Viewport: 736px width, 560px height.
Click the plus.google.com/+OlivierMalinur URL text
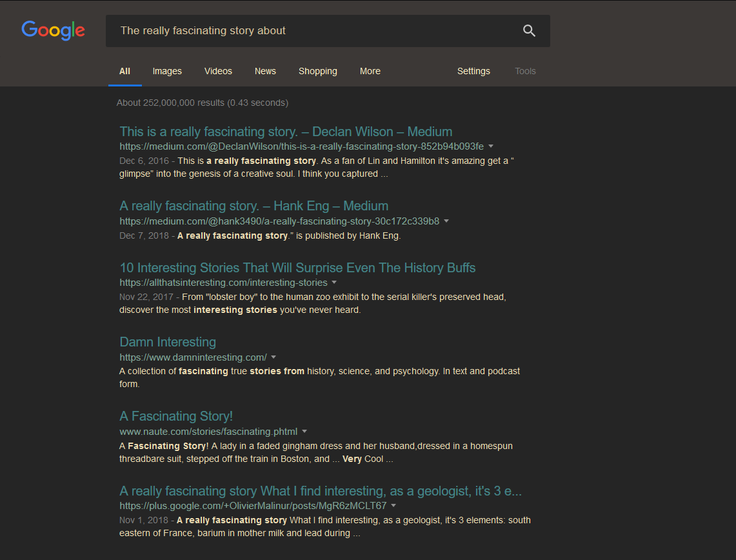253,506
